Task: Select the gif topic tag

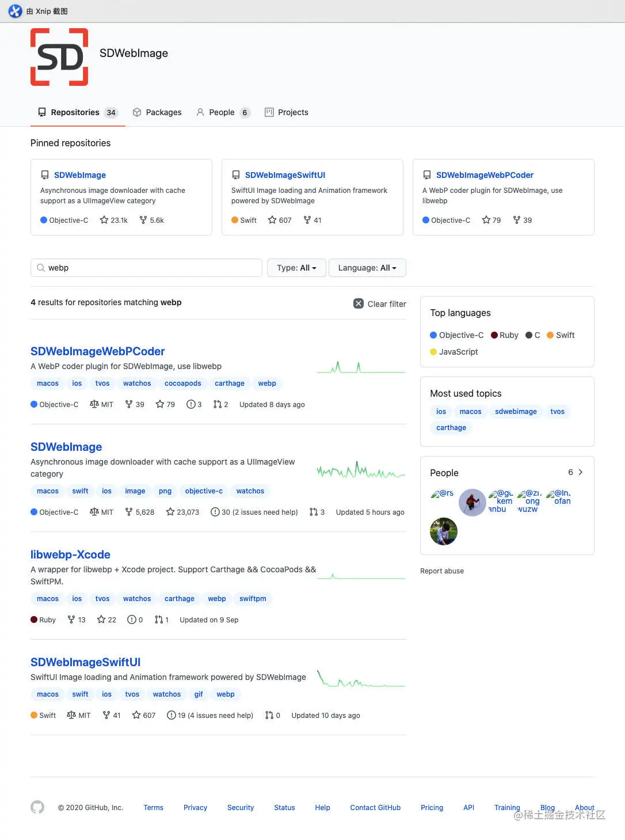Action: pos(199,694)
